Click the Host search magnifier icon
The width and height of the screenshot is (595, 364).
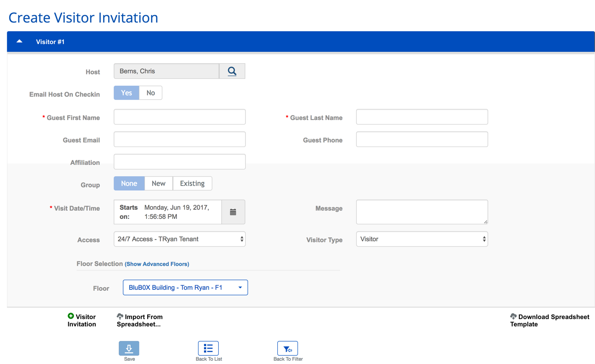231,71
